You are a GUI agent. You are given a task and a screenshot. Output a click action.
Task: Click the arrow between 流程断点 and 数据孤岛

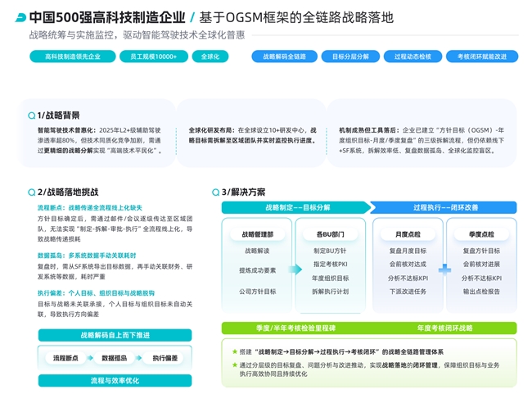pyautogui.click(x=90, y=358)
